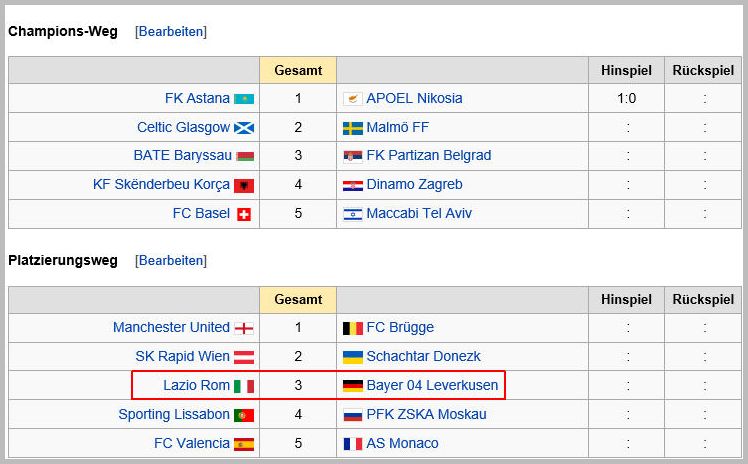Open the FK Partizan Belgrad link
The height and width of the screenshot is (464, 748).
pyautogui.click(x=428, y=155)
